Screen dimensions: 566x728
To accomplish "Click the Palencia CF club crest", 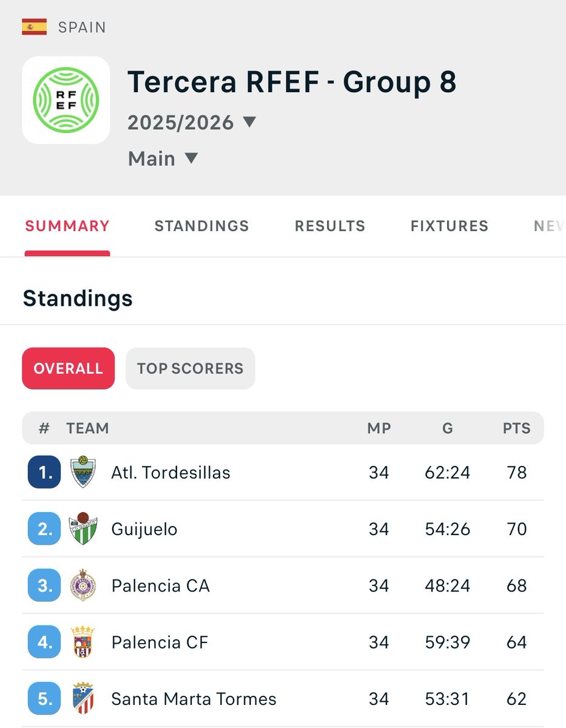I will (x=83, y=642).
